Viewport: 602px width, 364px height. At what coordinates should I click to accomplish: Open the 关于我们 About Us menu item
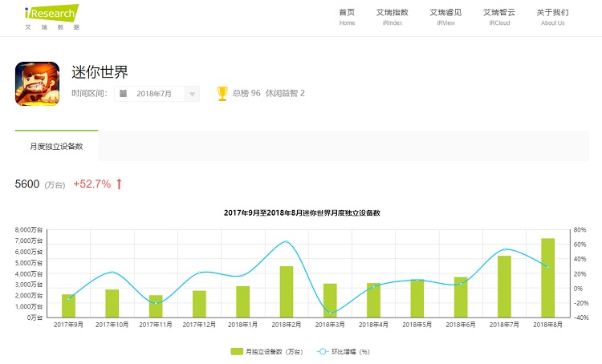coord(552,18)
